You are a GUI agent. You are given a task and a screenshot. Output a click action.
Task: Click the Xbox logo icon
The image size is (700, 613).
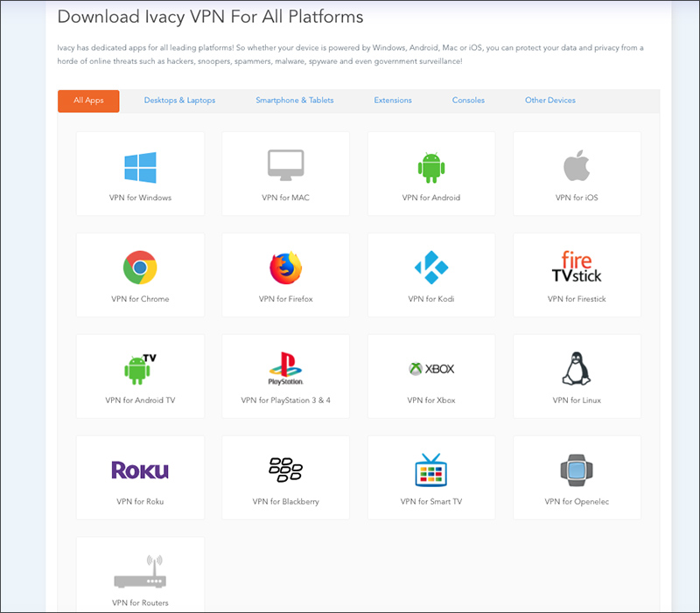pos(431,369)
